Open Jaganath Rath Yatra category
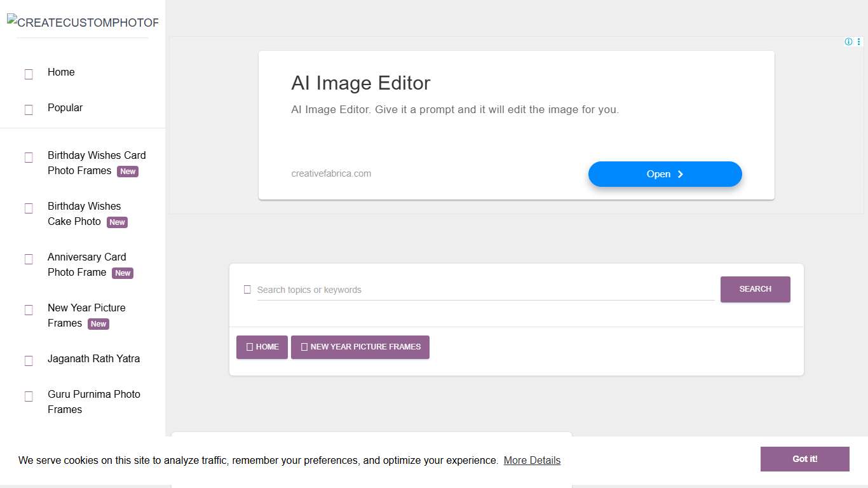Image resolution: width=868 pixels, height=488 pixels. (x=93, y=359)
